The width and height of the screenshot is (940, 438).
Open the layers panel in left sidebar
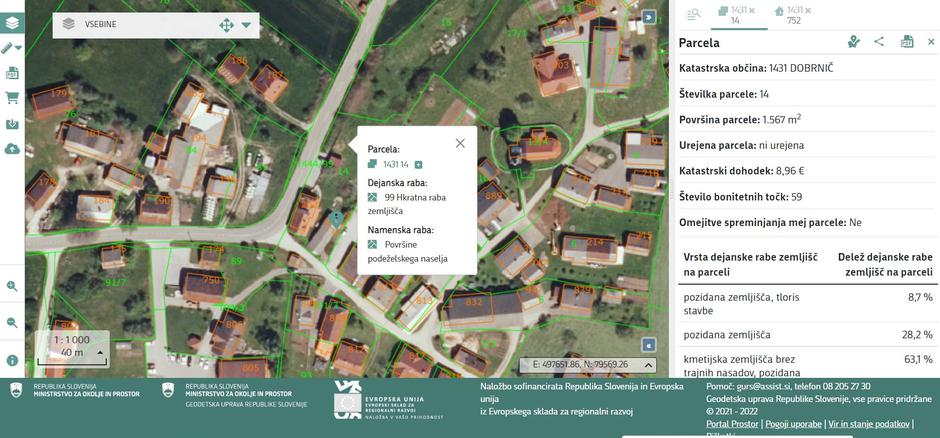(12, 20)
